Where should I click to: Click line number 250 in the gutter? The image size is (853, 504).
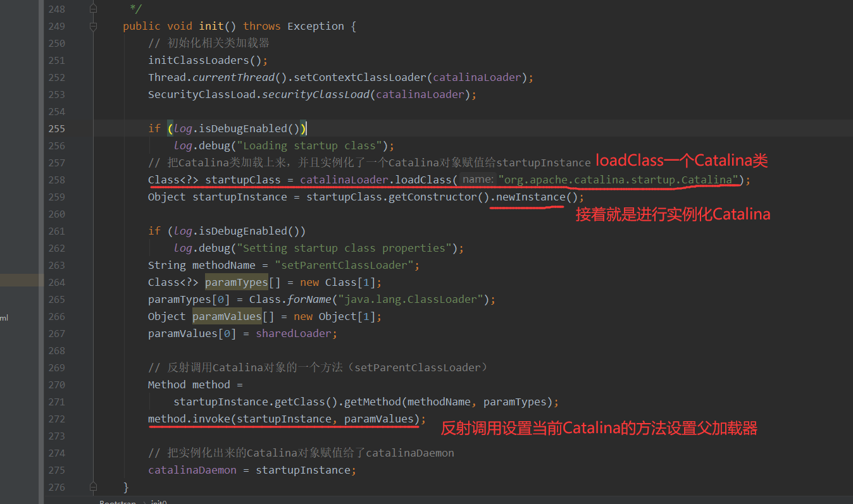click(56, 43)
